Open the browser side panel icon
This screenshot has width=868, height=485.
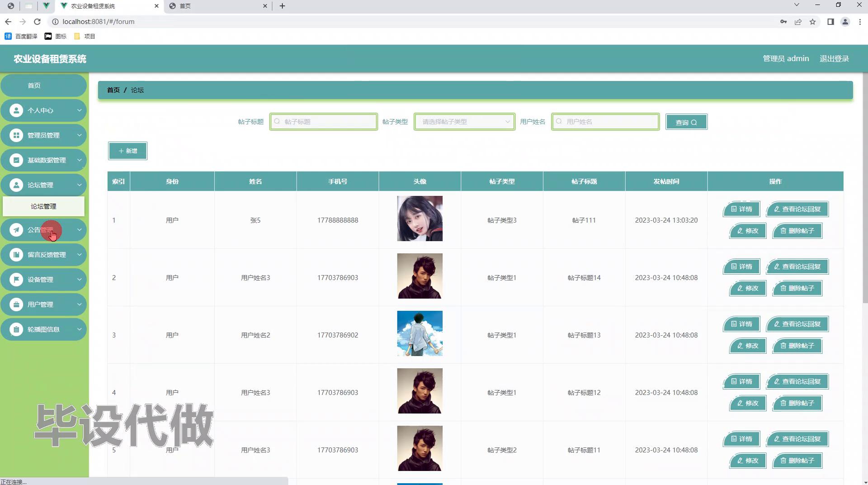(830, 22)
